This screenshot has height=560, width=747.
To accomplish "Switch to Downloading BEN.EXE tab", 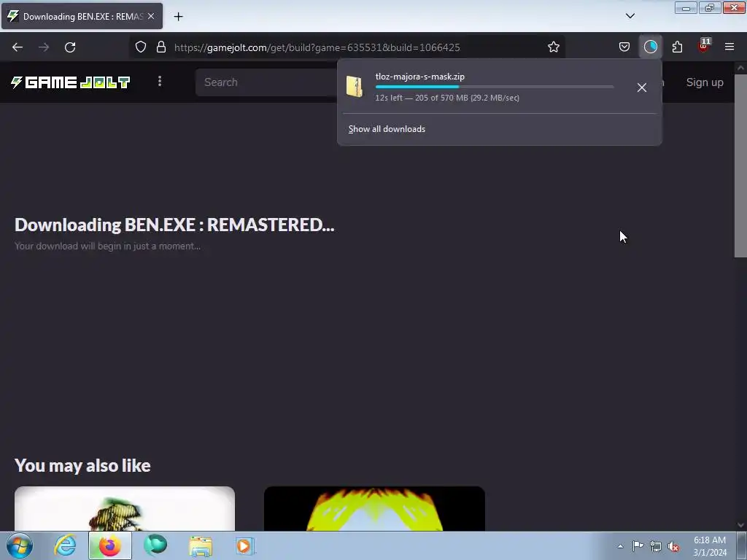I will pyautogui.click(x=82, y=16).
